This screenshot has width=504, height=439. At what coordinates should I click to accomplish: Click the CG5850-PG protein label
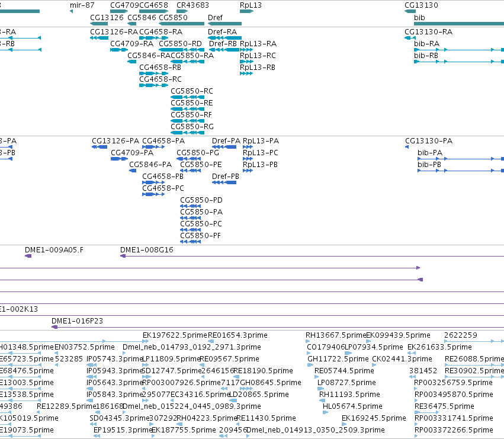point(198,153)
